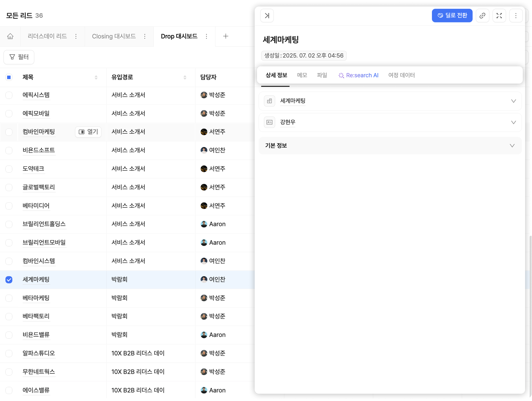The width and height of the screenshot is (532, 401).
Task: Click the copy link icon
Action: tap(482, 16)
